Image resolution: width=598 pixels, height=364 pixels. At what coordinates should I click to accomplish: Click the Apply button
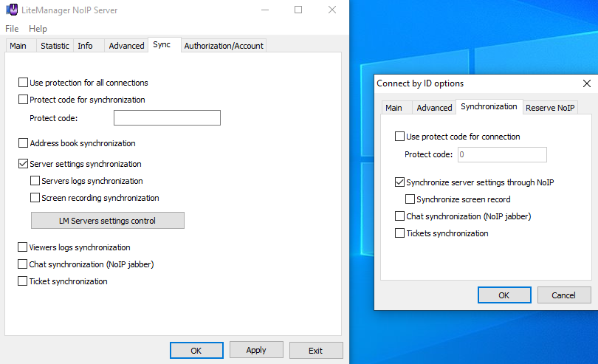[x=256, y=350]
